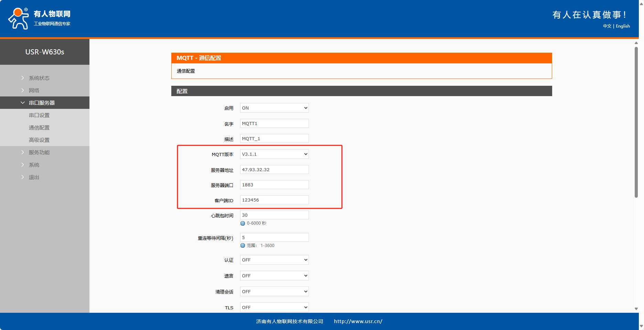Toggle the 清理会话 OFF selector
Image resolution: width=644 pixels, height=330 pixels.
(x=274, y=291)
